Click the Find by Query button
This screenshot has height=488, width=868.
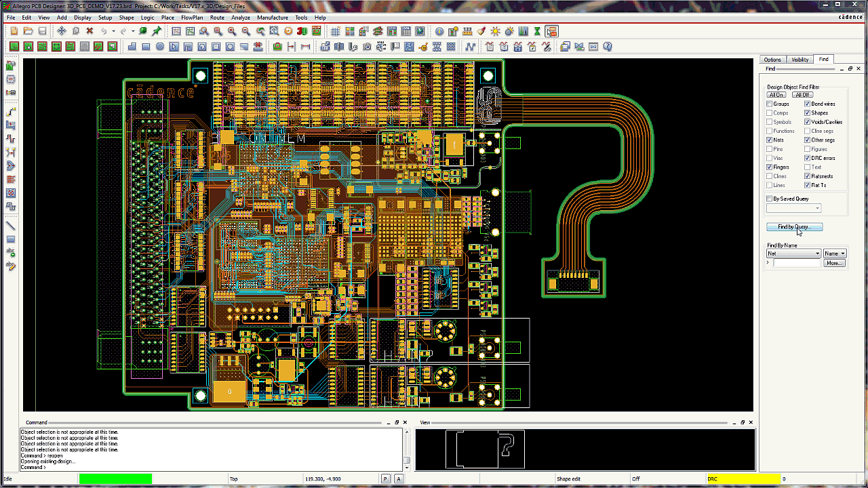794,227
